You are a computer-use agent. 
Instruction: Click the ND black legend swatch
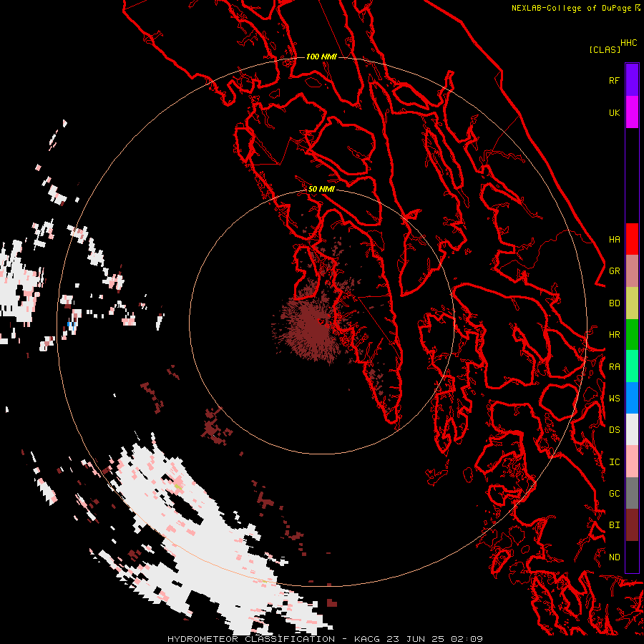click(x=632, y=557)
